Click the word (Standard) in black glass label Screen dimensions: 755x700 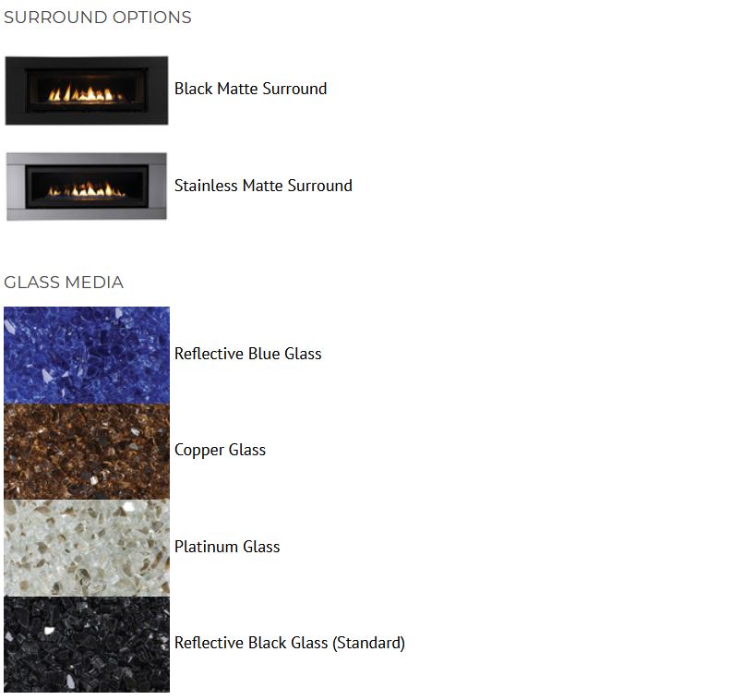[369, 643]
